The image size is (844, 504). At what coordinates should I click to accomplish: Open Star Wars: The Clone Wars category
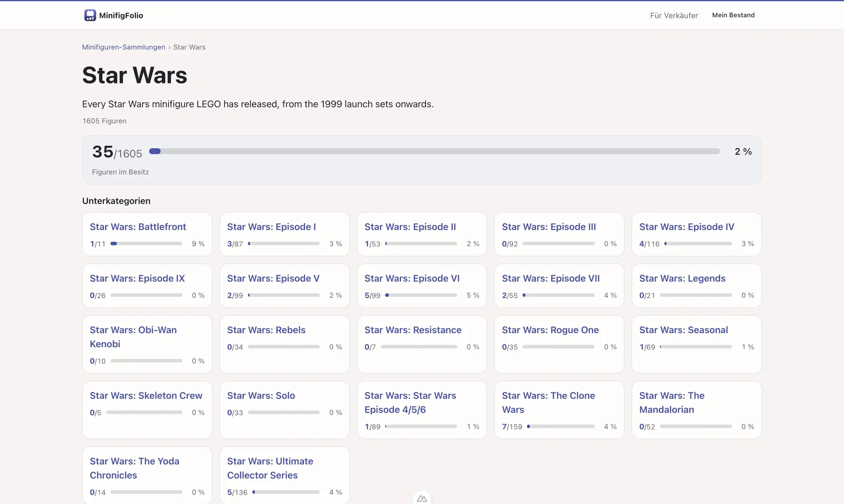pyautogui.click(x=559, y=410)
